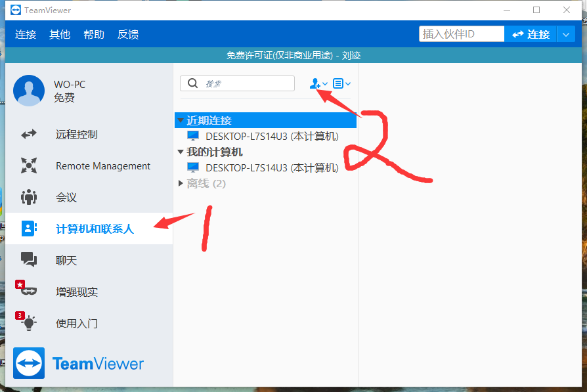Click the add contact person icon

click(x=315, y=83)
